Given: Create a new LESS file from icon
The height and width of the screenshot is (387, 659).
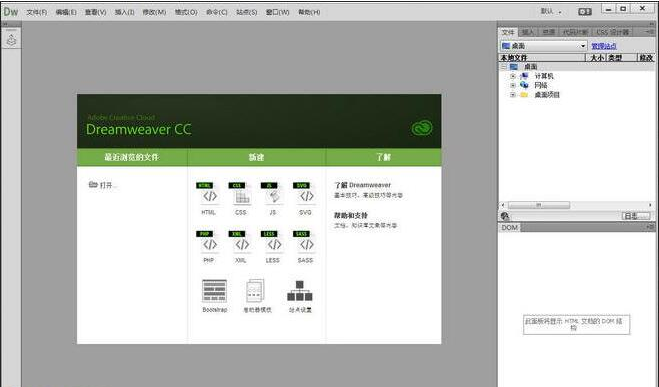Looking at the screenshot, I should click(x=273, y=242).
